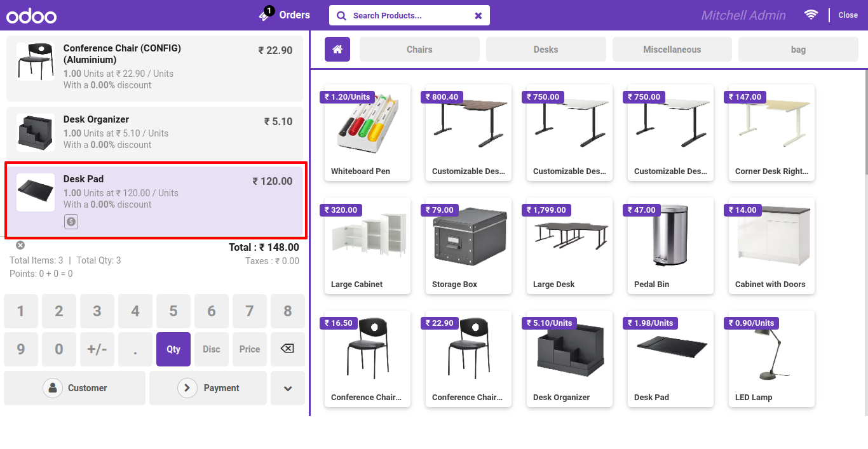This screenshot has height=449, width=868.
Task: Expand more actions with the down chevron
Action: tap(288, 388)
